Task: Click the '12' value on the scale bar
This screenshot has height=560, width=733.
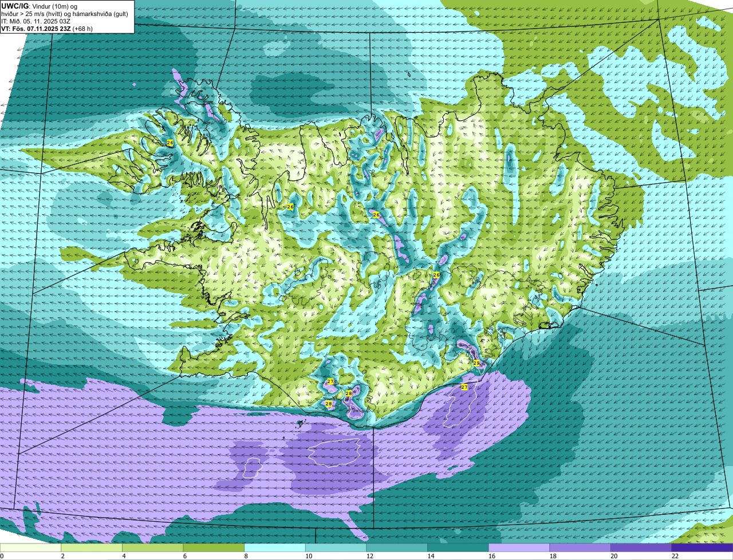Action: [x=370, y=555]
